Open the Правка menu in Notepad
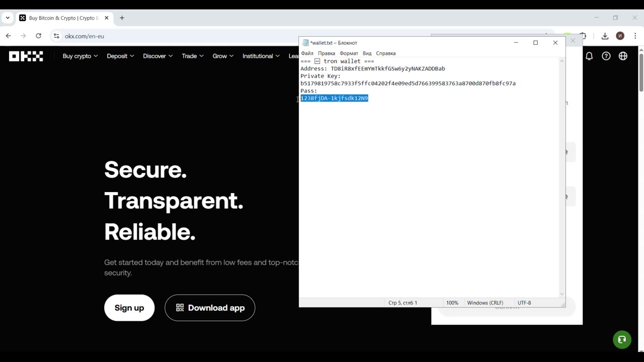 pyautogui.click(x=327, y=53)
